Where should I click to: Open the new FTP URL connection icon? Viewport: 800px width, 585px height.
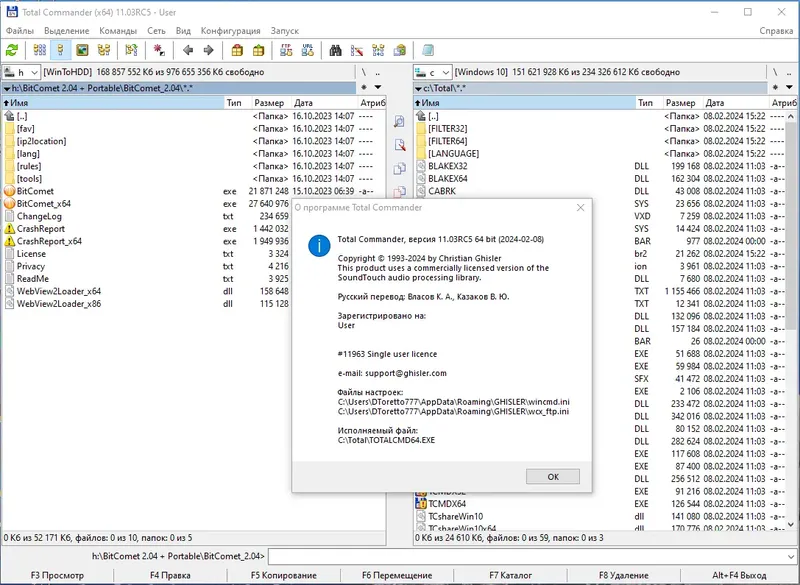[x=308, y=50]
